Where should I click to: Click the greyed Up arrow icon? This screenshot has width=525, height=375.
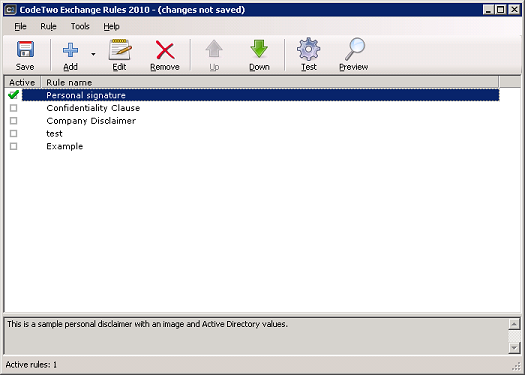point(214,49)
